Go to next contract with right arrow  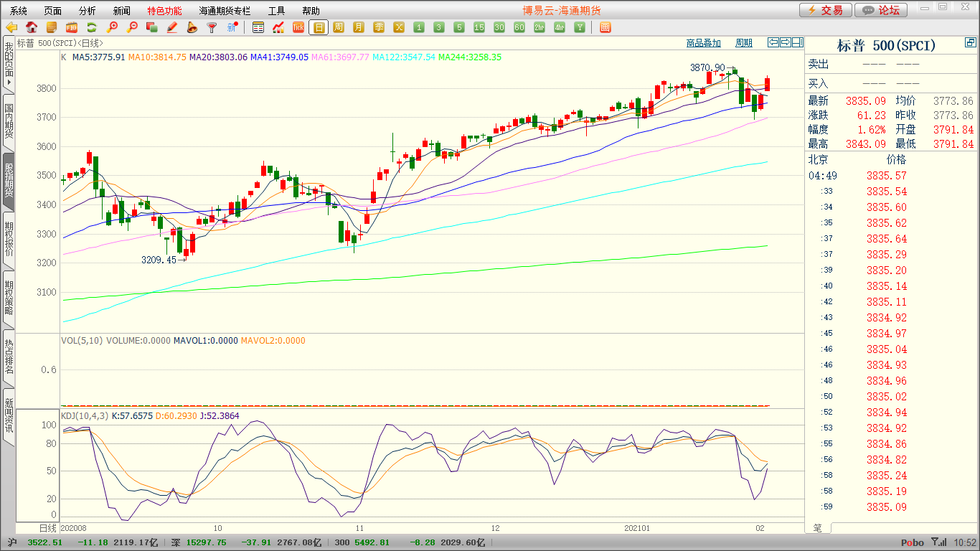pyautogui.click(x=785, y=42)
